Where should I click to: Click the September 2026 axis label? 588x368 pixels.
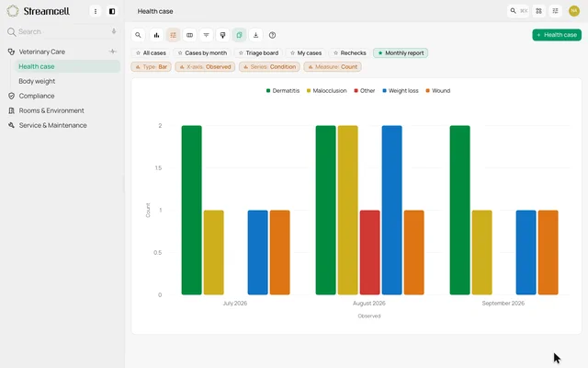coord(503,303)
